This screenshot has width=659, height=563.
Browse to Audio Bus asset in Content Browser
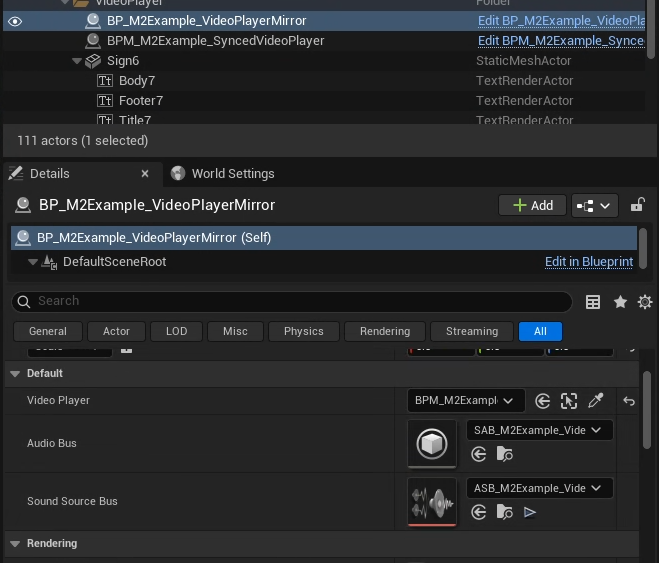pos(505,455)
